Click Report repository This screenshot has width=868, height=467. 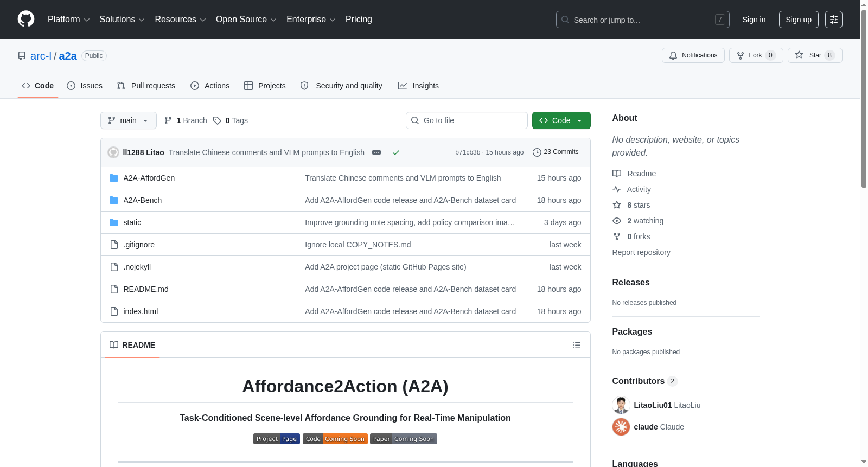tap(641, 252)
